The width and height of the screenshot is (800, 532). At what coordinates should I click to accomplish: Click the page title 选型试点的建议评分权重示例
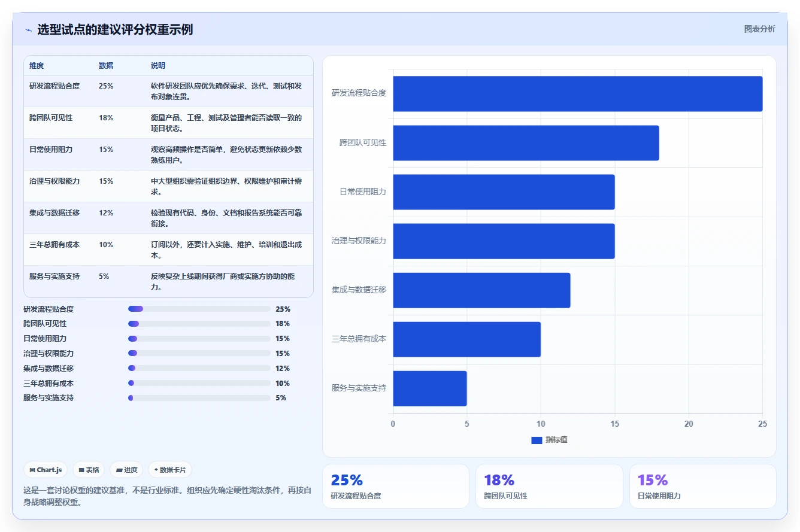[x=115, y=30]
